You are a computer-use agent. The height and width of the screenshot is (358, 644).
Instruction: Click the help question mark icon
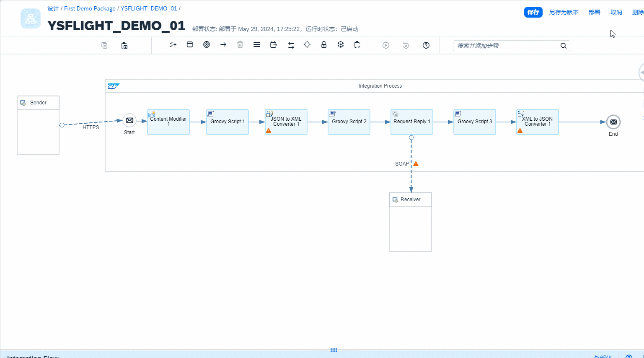(426, 45)
